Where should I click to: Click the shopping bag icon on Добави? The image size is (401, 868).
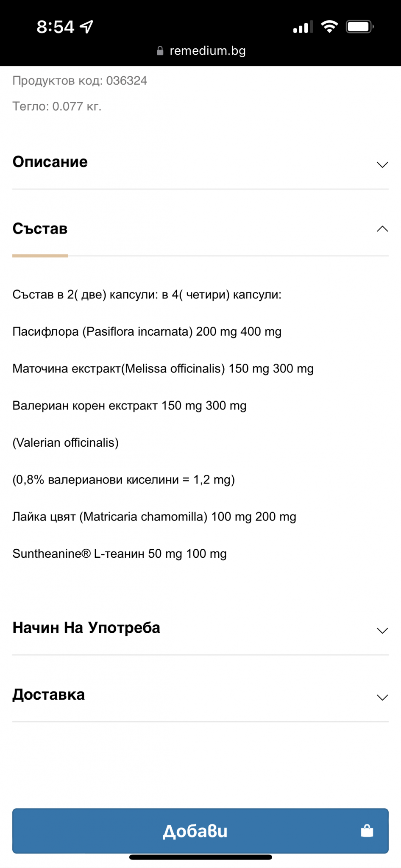(x=367, y=831)
